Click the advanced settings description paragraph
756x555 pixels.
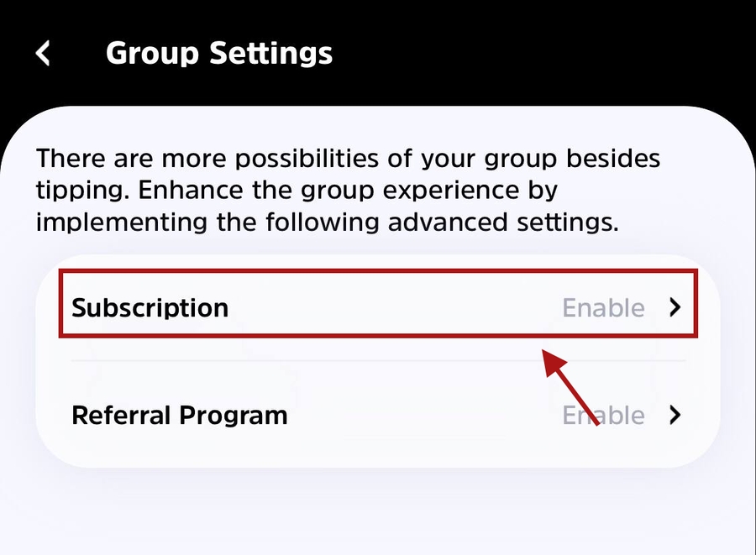[x=348, y=191]
